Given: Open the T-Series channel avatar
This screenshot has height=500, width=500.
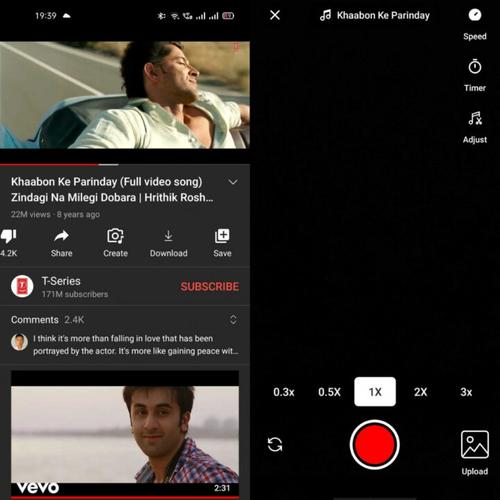Looking at the screenshot, I should pos(22,286).
